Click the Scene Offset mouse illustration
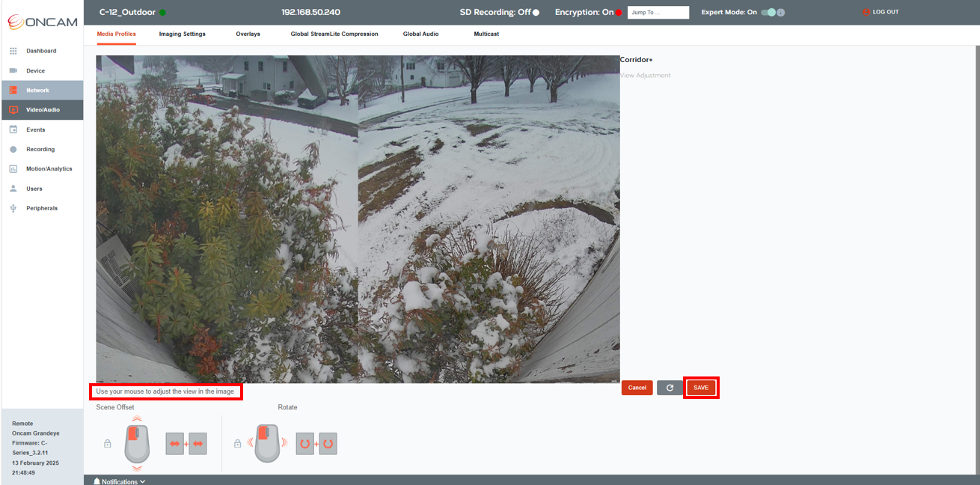Screen dimensions: 980x485 tap(137, 444)
